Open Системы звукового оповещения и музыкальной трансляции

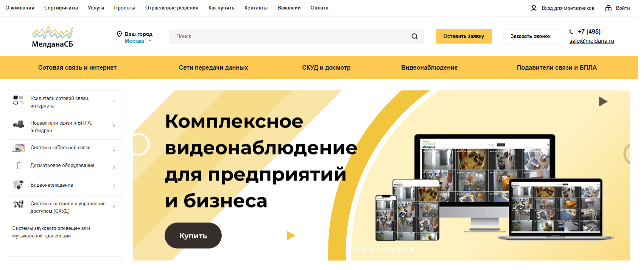(x=51, y=232)
